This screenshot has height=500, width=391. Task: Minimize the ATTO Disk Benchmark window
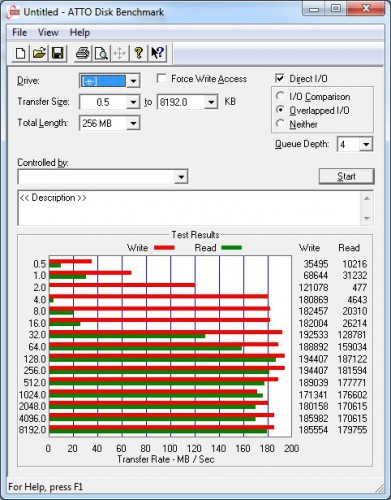point(314,9)
